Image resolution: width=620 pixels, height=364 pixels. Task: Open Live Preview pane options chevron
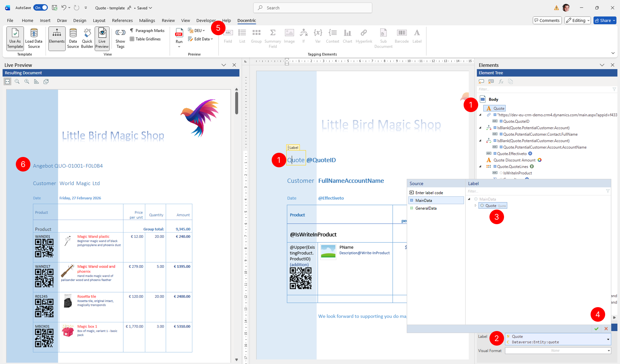point(224,65)
